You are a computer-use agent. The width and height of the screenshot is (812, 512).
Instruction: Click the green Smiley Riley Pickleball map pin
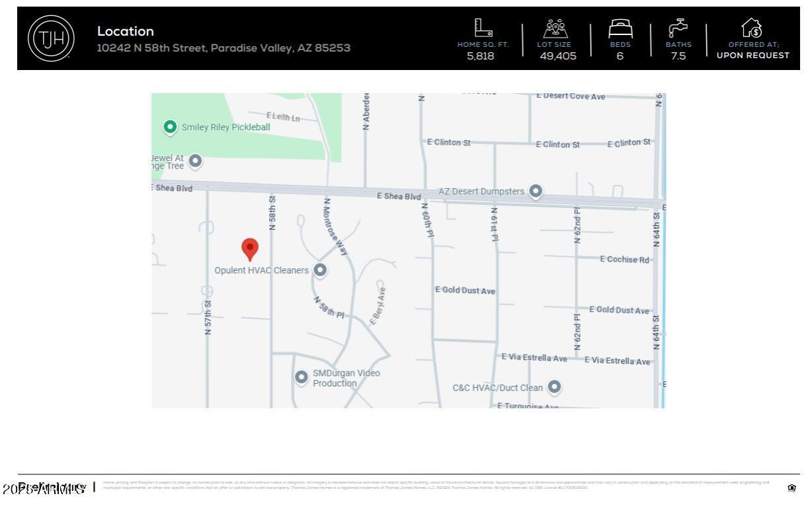tap(170, 126)
